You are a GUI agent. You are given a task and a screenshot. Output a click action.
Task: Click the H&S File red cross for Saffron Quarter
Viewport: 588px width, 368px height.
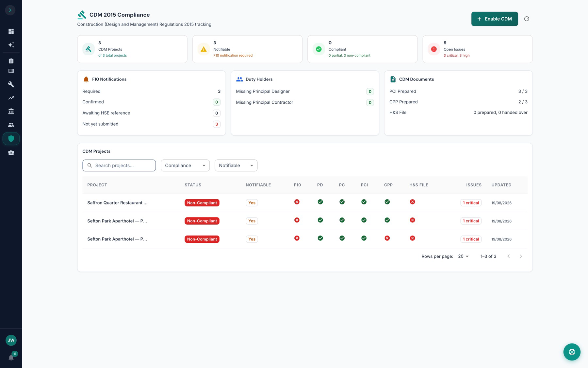[412, 202]
